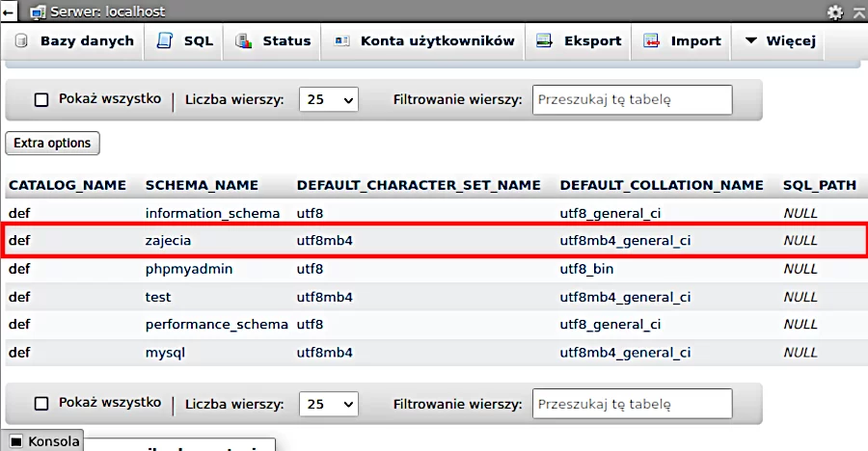Viewport: 868px width, 451px height.
Task: Focus top Filtrowanie wierszy search field
Action: [x=632, y=99]
